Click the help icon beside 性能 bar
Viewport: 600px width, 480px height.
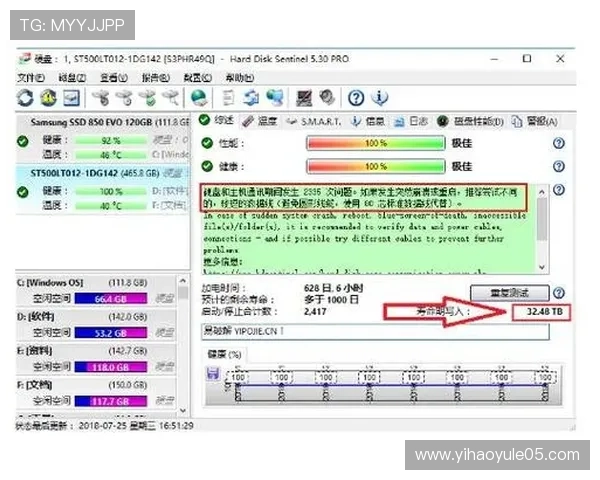tap(559, 143)
